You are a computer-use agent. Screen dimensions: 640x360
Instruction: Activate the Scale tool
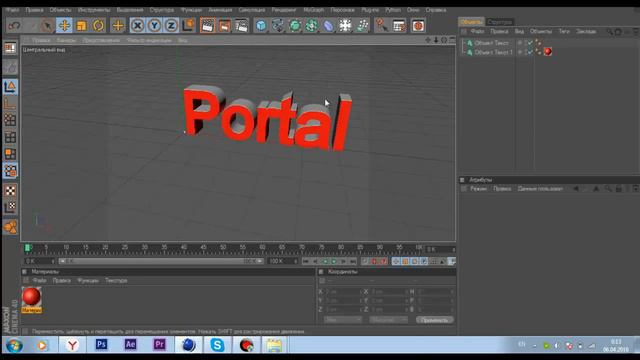pos(81,26)
